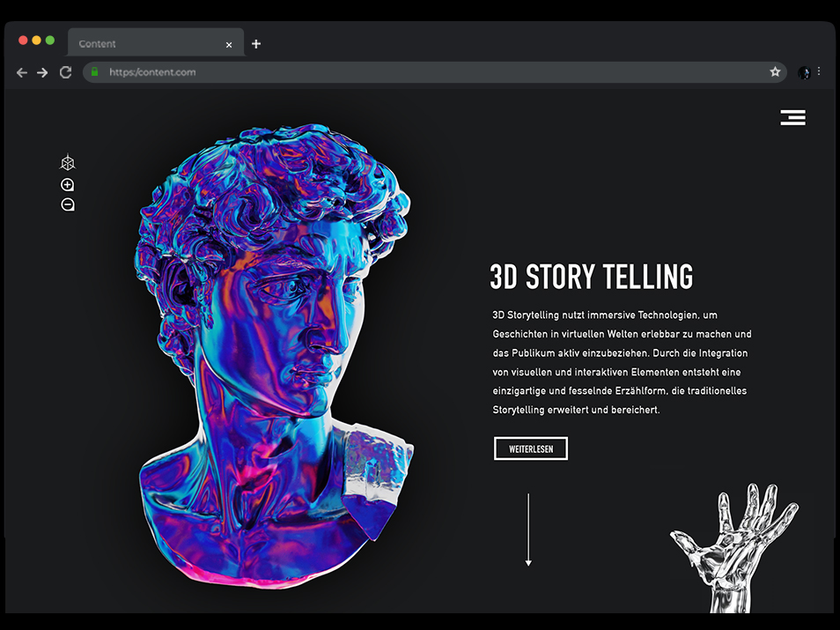840x630 pixels.
Task: Select the Content browser tab
Action: click(x=155, y=43)
